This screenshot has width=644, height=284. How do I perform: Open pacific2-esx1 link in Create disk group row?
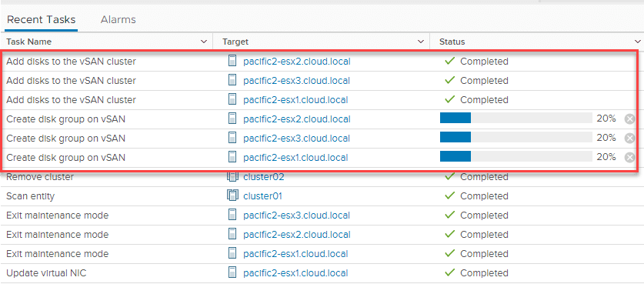coord(295,158)
